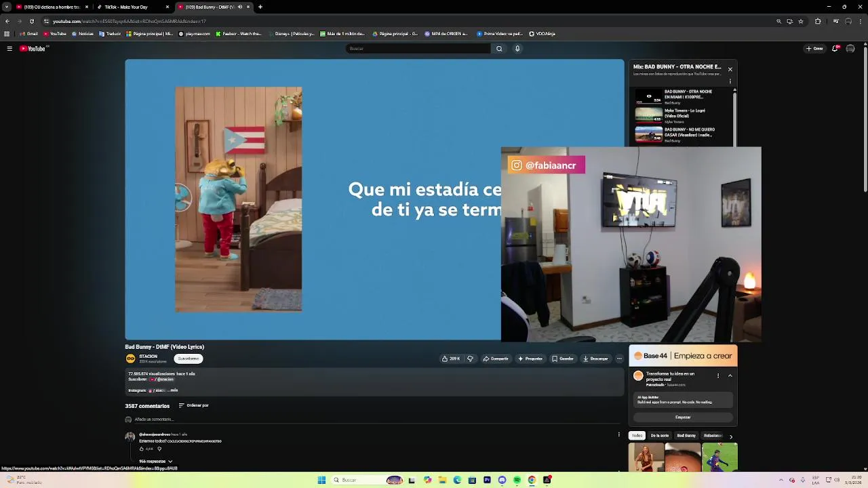Viewport: 868px width, 488px height.
Task: Play NO ME QUIERO CASAR playlist item
Action: 684,135
